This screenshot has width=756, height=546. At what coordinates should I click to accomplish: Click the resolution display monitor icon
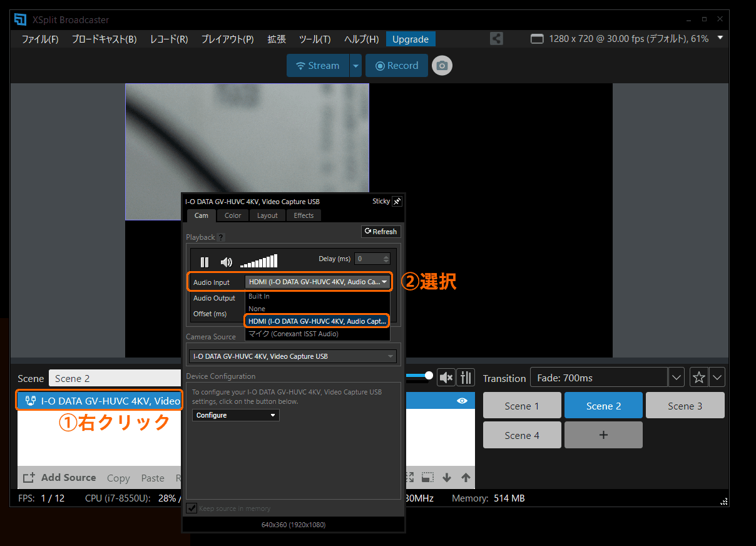[537, 39]
